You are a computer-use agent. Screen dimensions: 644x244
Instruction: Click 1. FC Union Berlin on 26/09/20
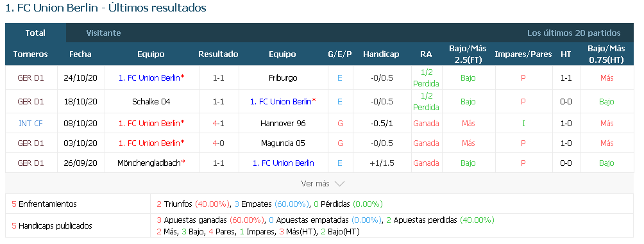click(x=284, y=163)
